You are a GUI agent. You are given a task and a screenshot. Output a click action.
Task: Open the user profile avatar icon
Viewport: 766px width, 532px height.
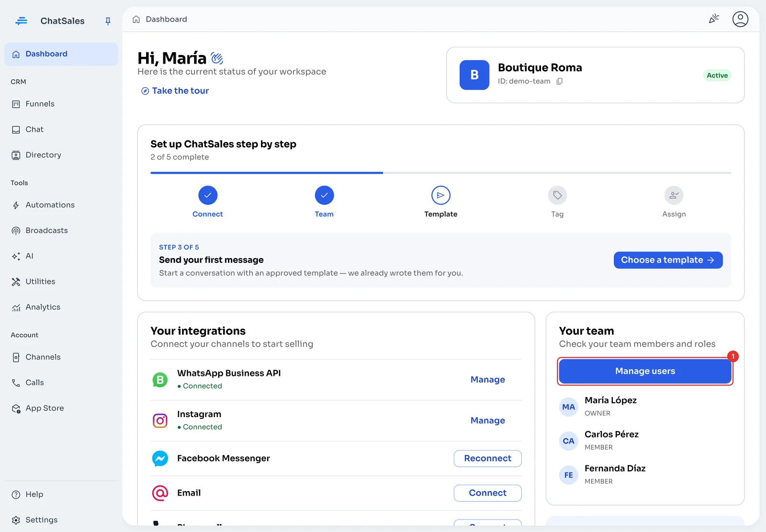pos(740,19)
